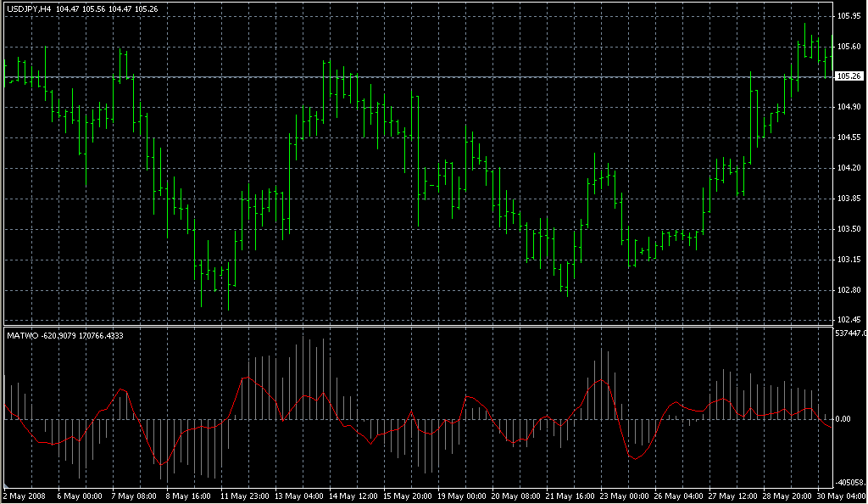Click the horizontal bid price line
This screenshot has width=868, height=504.
coord(424,77)
